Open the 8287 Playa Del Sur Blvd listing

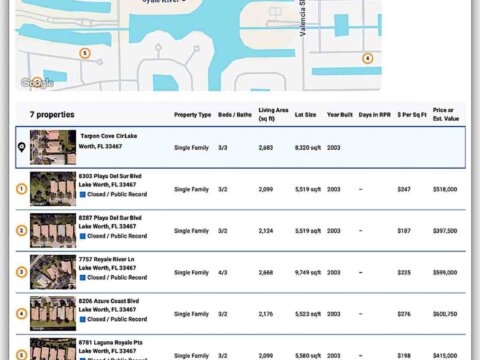[x=110, y=218]
